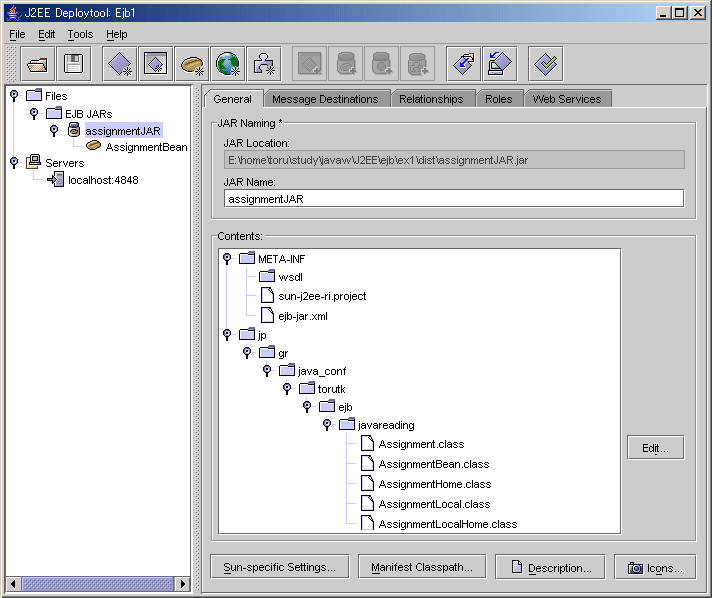Click the Deploy toolbar icon
Viewport: 712px width, 598px height.
(464, 64)
